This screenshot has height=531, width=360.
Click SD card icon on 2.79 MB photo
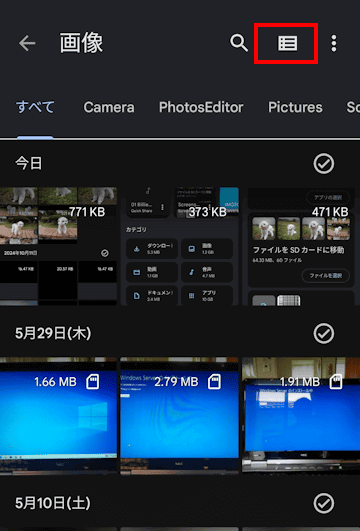pyautogui.click(x=214, y=382)
